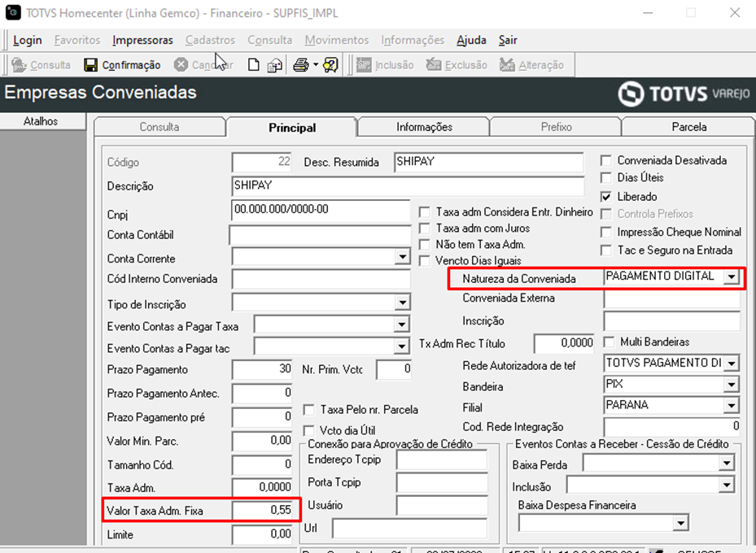Click the Nr. Prim. Vcto field
The width and height of the screenshot is (756, 553).
[394, 369]
